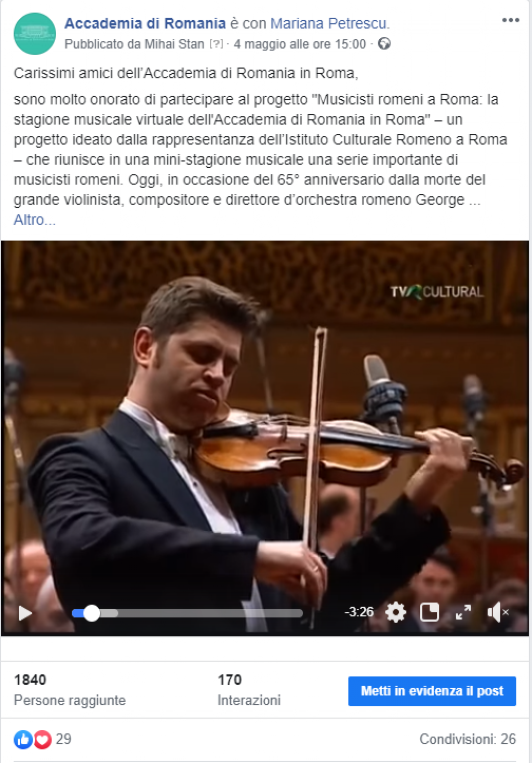
Task: Click the publisher info [?] marker
Action: [x=216, y=44]
